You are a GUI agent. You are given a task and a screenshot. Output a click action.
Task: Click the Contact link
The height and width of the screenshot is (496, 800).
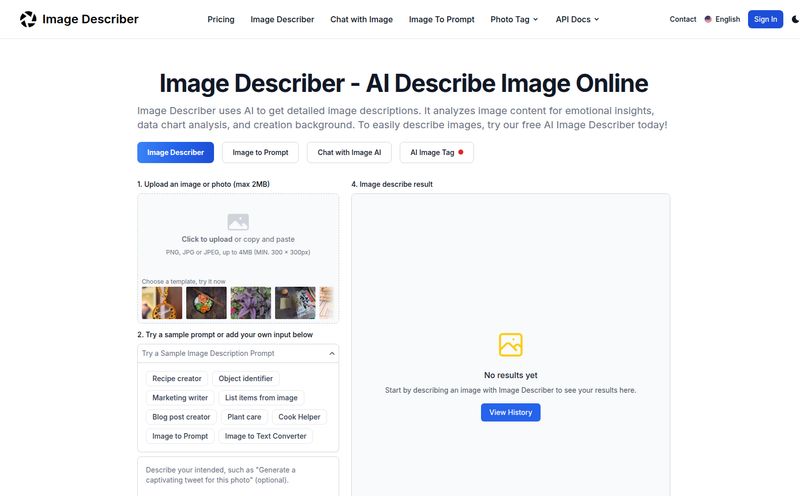tap(683, 19)
